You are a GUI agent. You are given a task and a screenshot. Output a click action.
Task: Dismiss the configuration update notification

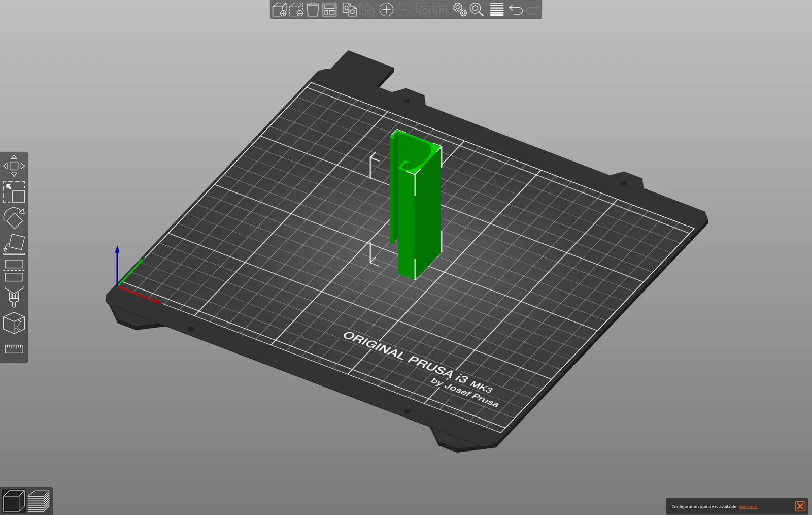tap(800, 506)
